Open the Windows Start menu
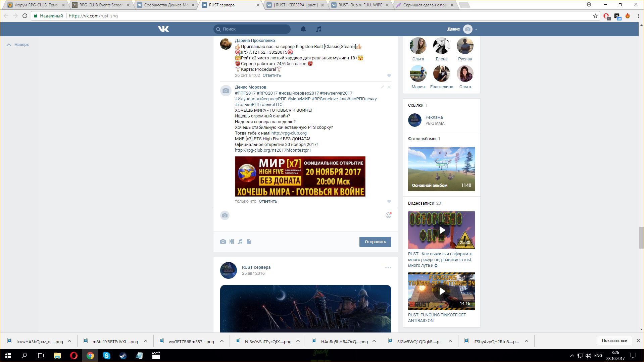This screenshot has height=362, width=644. click(x=8, y=356)
